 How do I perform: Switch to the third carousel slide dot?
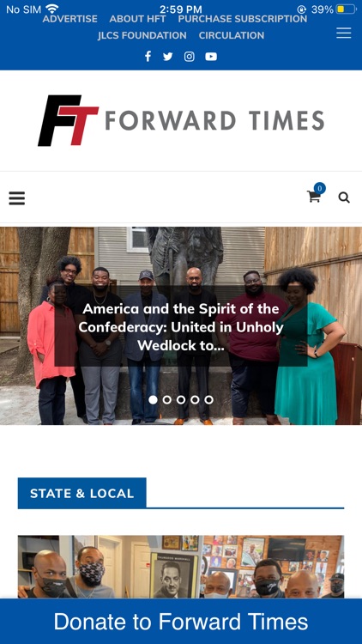pyautogui.click(x=181, y=399)
